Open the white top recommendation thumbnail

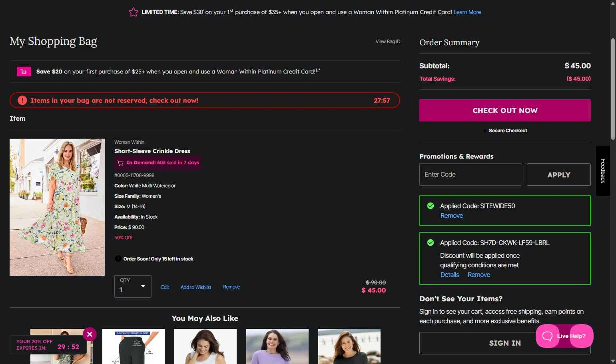(205, 346)
